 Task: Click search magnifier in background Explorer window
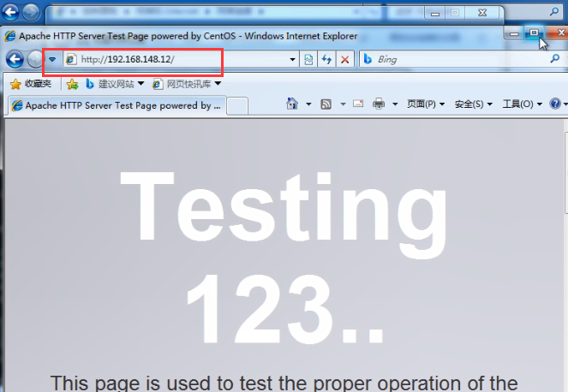(554, 12)
